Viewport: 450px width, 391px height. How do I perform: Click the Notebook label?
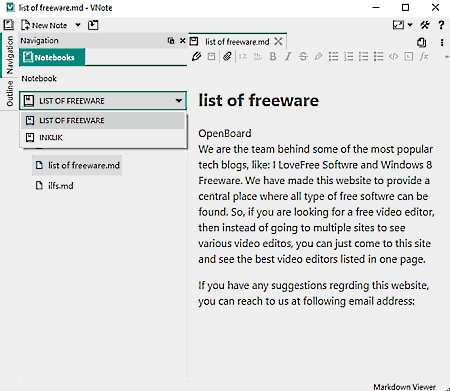[39, 79]
